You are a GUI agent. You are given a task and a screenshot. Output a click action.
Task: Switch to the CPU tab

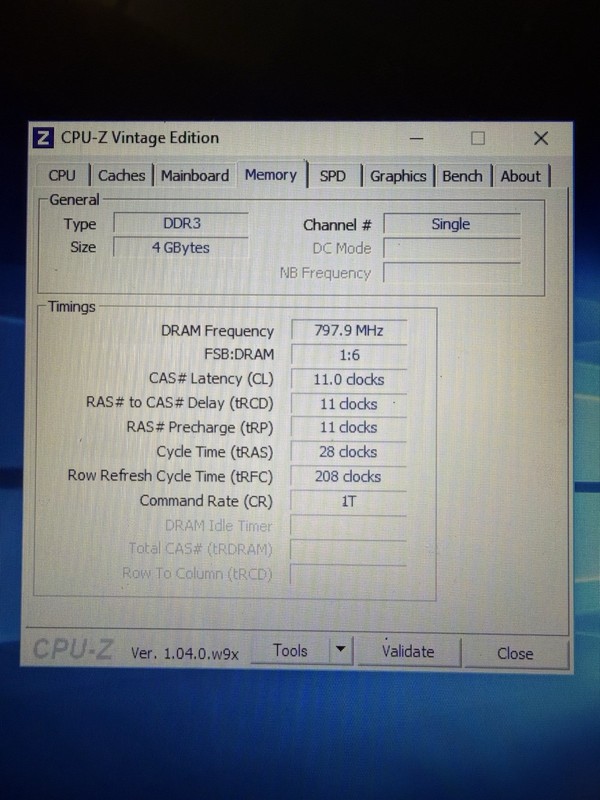click(62, 176)
